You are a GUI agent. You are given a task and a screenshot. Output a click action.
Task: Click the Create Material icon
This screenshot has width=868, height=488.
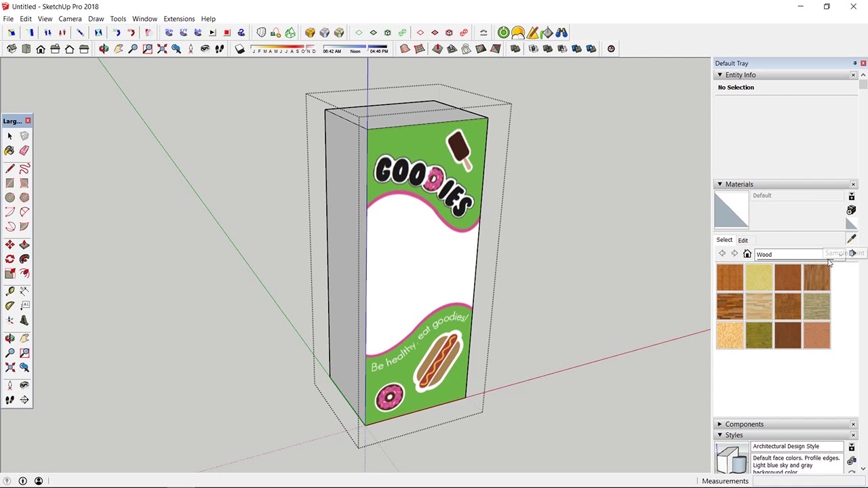[852, 210]
